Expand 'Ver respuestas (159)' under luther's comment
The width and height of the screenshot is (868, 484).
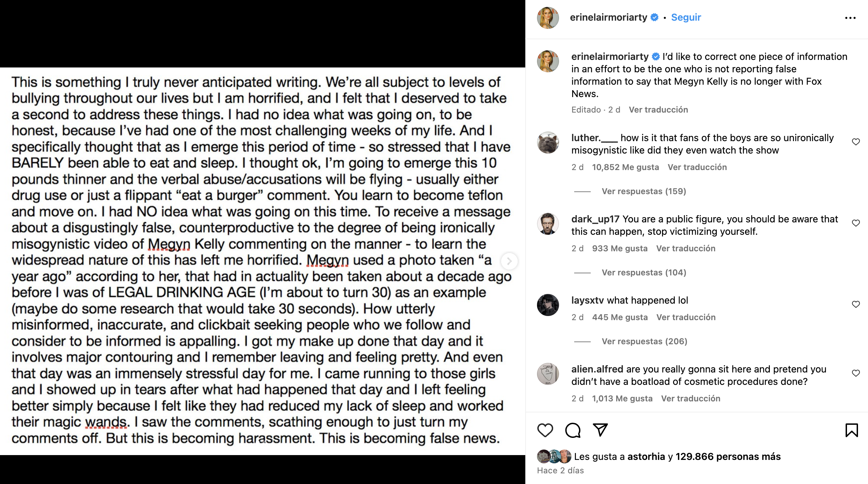(645, 191)
